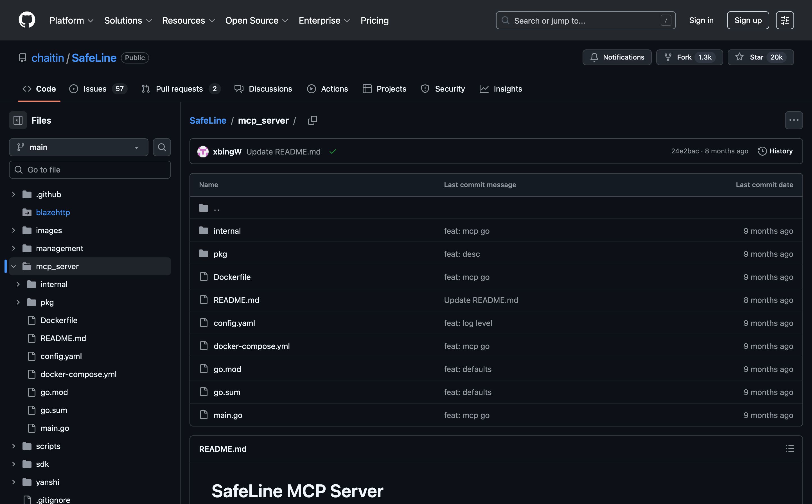The width and height of the screenshot is (812, 504).
Task: Open the three-dot more options menu
Action: 794,120
